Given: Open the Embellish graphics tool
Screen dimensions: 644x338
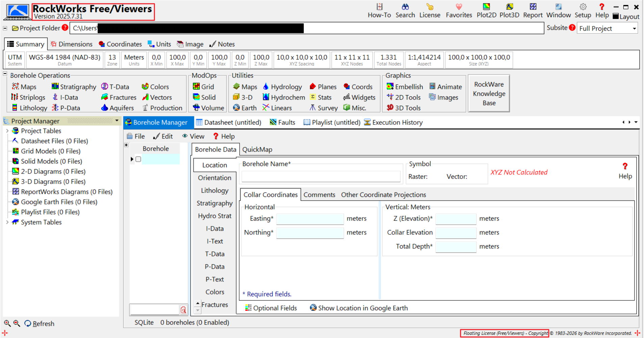Looking at the screenshot, I should (404, 87).
